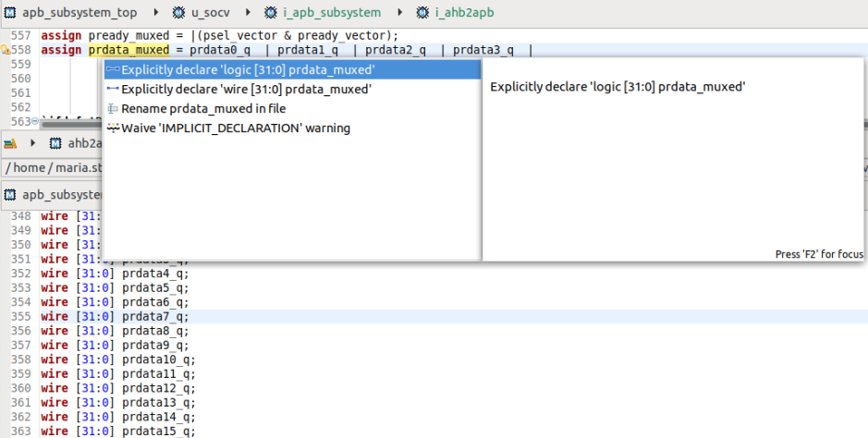Image resolution: width=868 pixels, height=438 pixels.
Task: Click wire prdata14_q declaration on line 362
Action: 118,418
